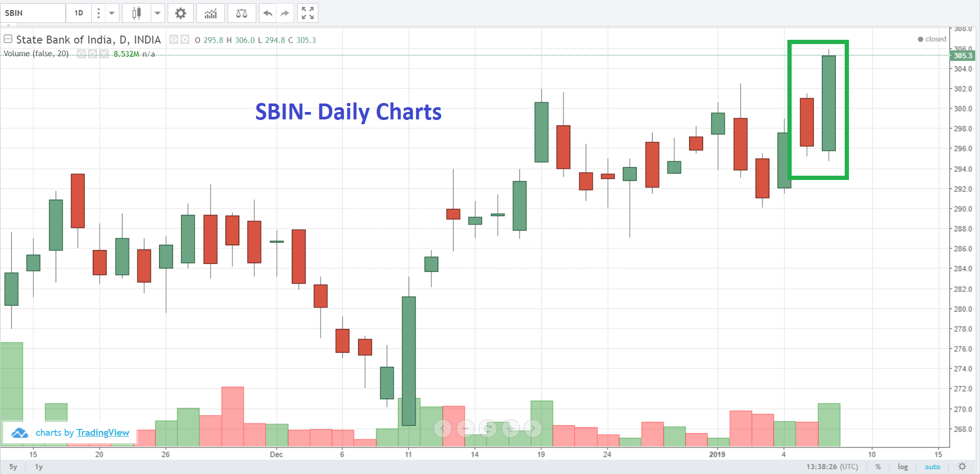Click the 300.0 price axis label
The height and width of the screenshot is (474, 980).
(963, 109)
